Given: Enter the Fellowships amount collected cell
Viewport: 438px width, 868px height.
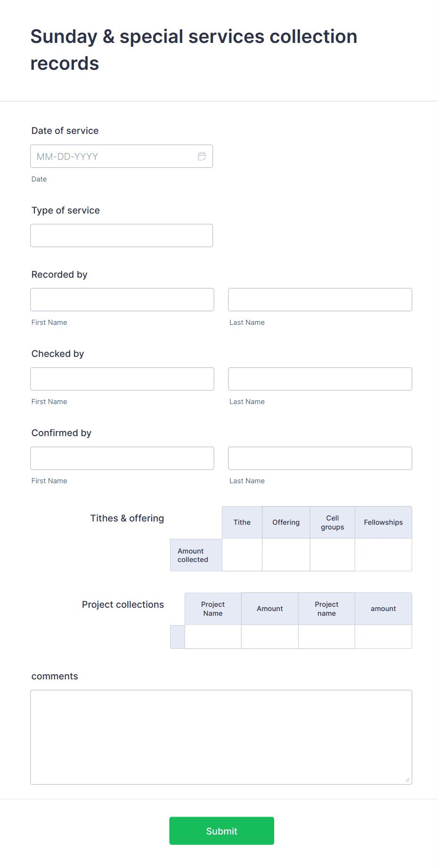Looking at the screenshot, I should coord(383,555).
